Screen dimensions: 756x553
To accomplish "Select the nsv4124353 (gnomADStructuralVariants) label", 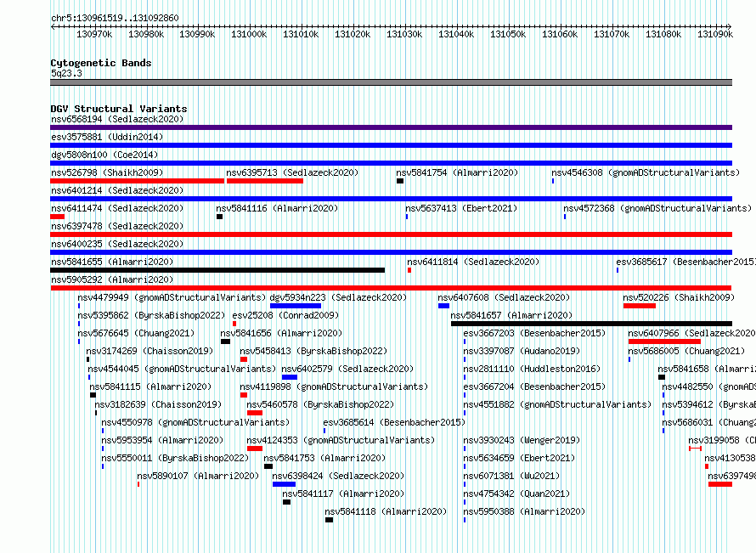I will [x=341, y=440].
